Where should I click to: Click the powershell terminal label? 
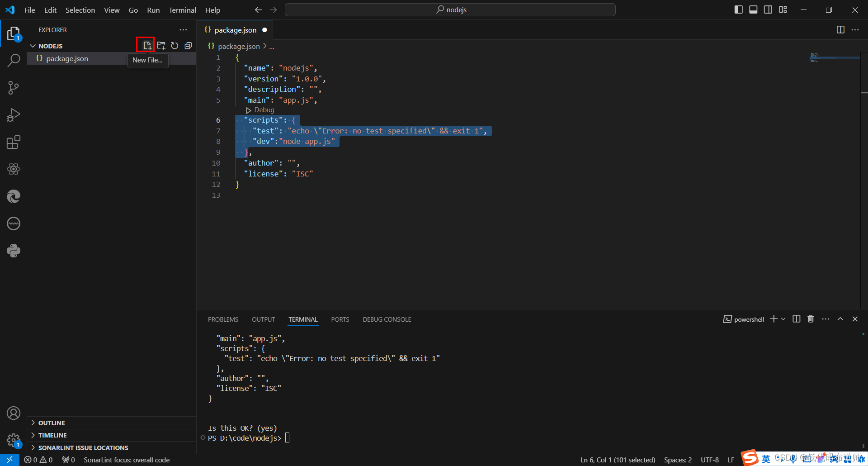pos(744,319)
